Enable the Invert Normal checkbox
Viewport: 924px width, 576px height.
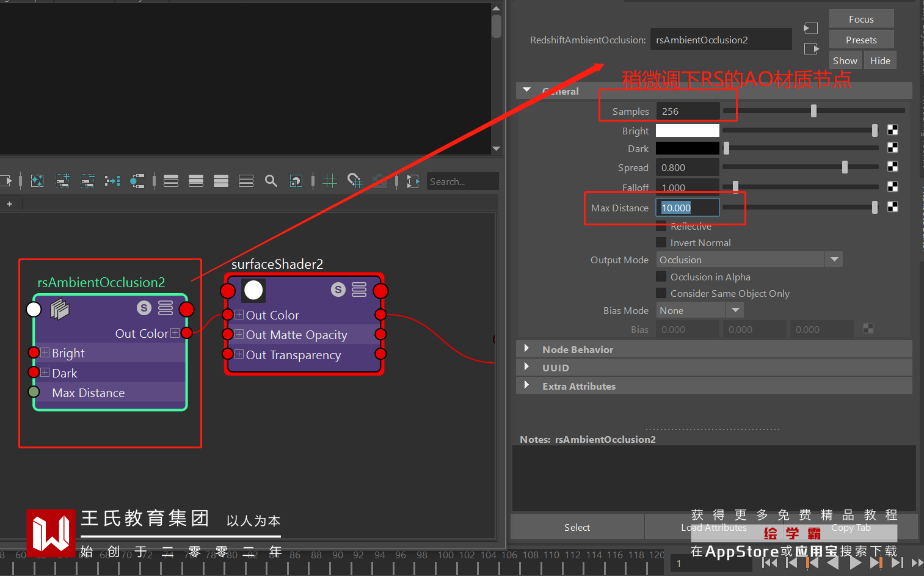tap(661, 242)
